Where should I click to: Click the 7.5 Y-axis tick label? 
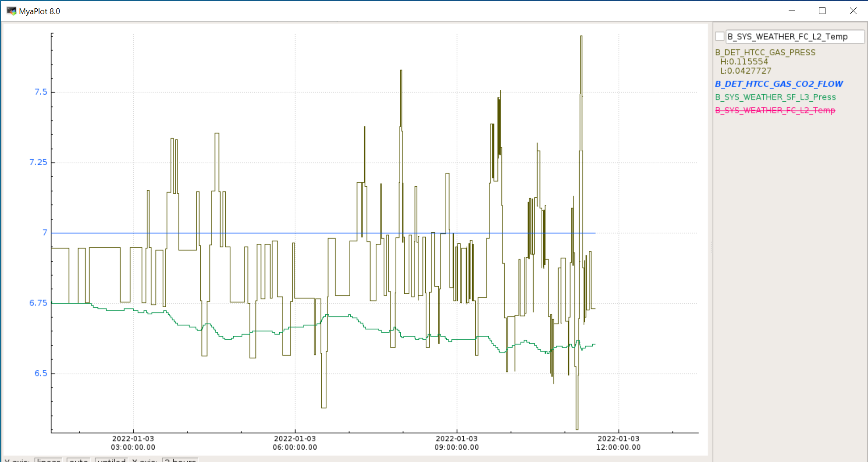click(x=41, y=92)
